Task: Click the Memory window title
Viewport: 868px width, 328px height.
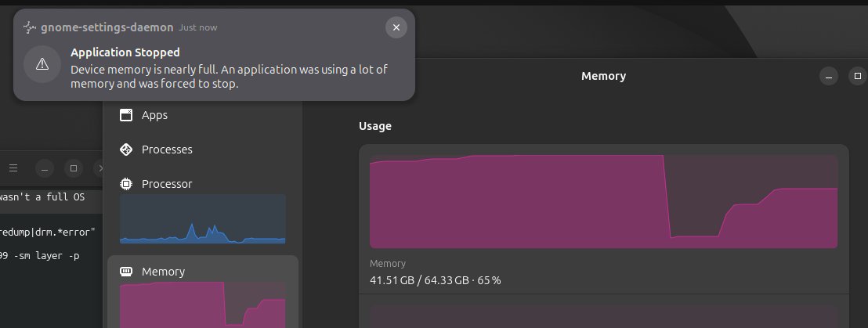Action: tap(603, 77)
